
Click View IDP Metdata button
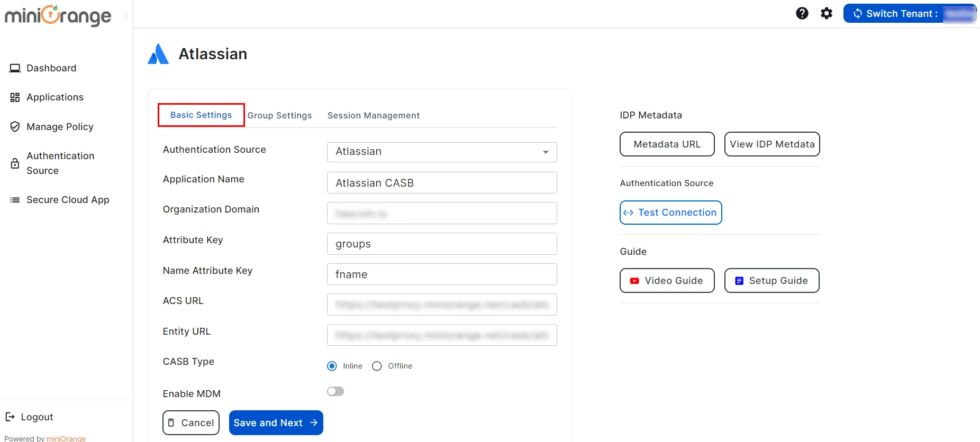tap(772, 144)
